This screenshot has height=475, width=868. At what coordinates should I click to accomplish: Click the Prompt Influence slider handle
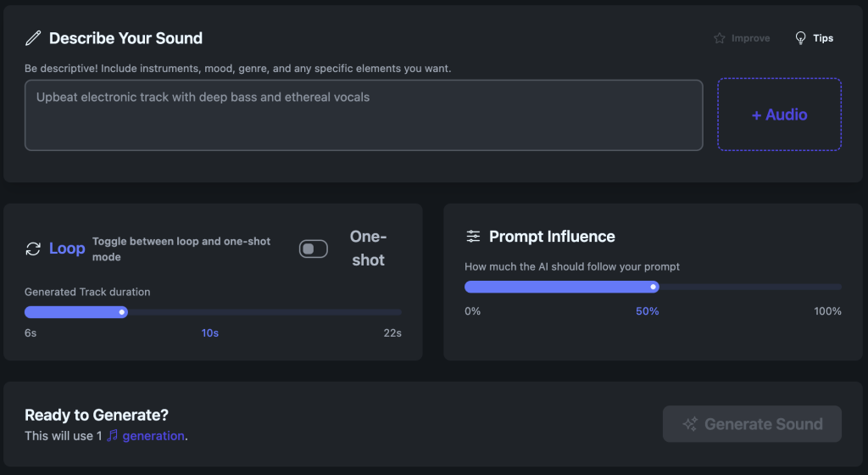[x=653, y=287]
